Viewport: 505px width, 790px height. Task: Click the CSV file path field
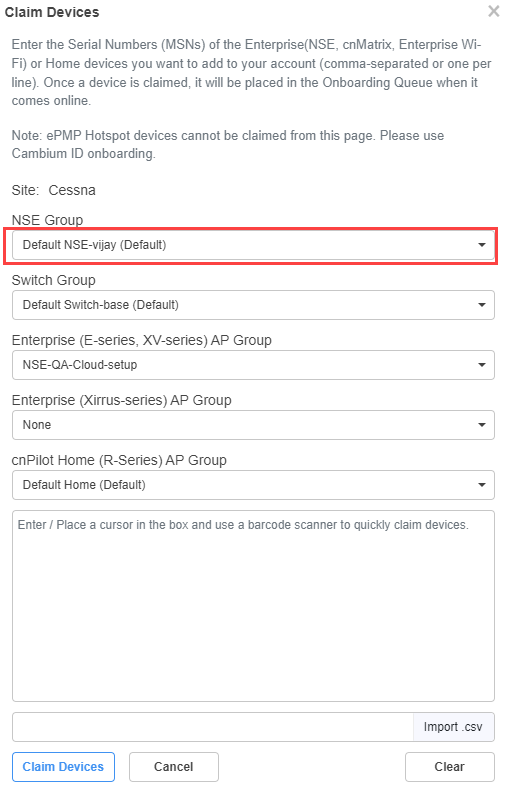click(x=213, y=727)
